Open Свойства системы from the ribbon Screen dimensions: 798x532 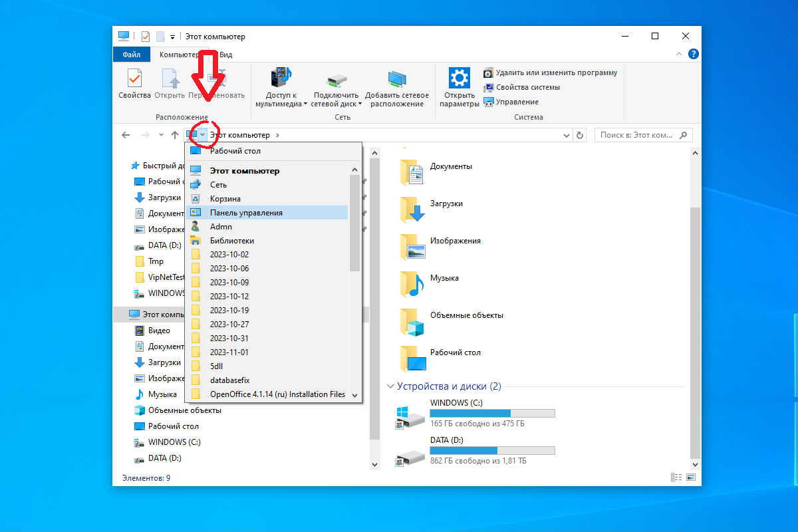click(x=522, y=87)
